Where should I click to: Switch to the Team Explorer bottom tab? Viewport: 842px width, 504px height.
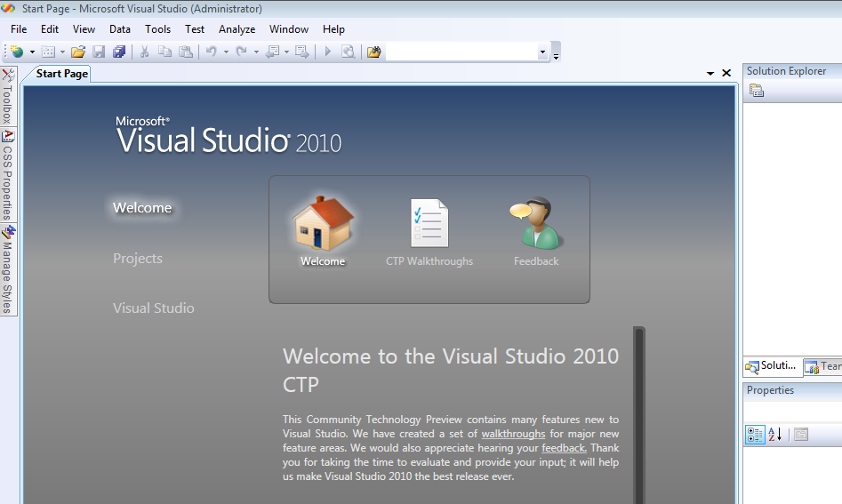point(822,366)
